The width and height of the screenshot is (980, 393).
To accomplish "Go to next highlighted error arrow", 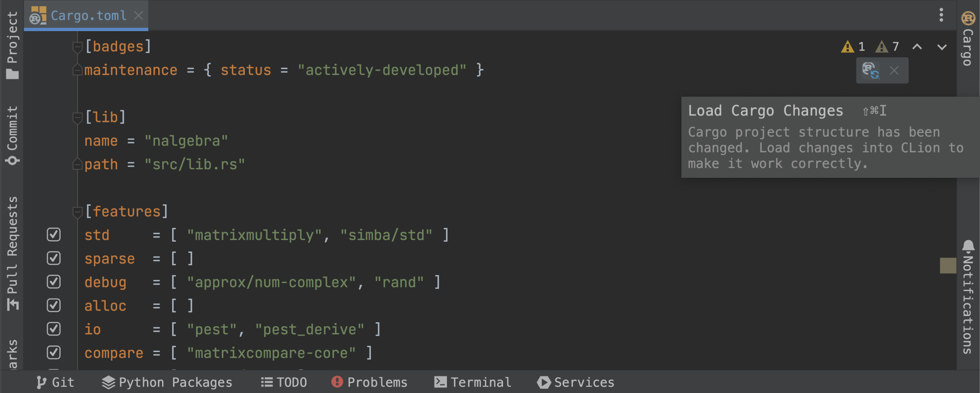I will 941,47.
